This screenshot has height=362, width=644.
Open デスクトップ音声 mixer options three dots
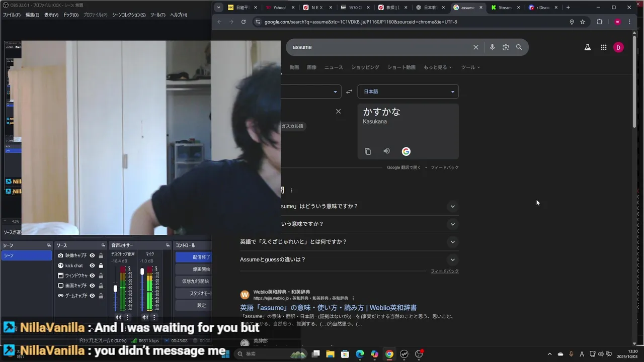[127, 317]
